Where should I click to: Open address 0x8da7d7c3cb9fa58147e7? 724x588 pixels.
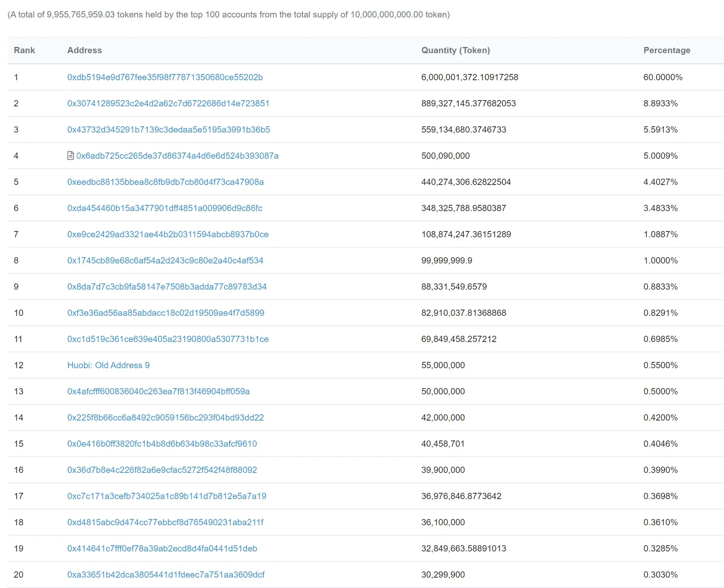click(x=167, y=287)
